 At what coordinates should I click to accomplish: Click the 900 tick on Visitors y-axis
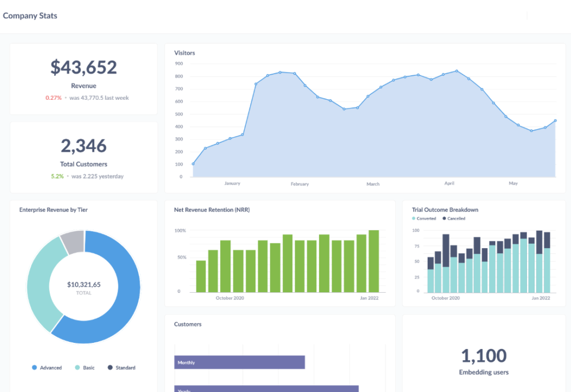[179, 64]
